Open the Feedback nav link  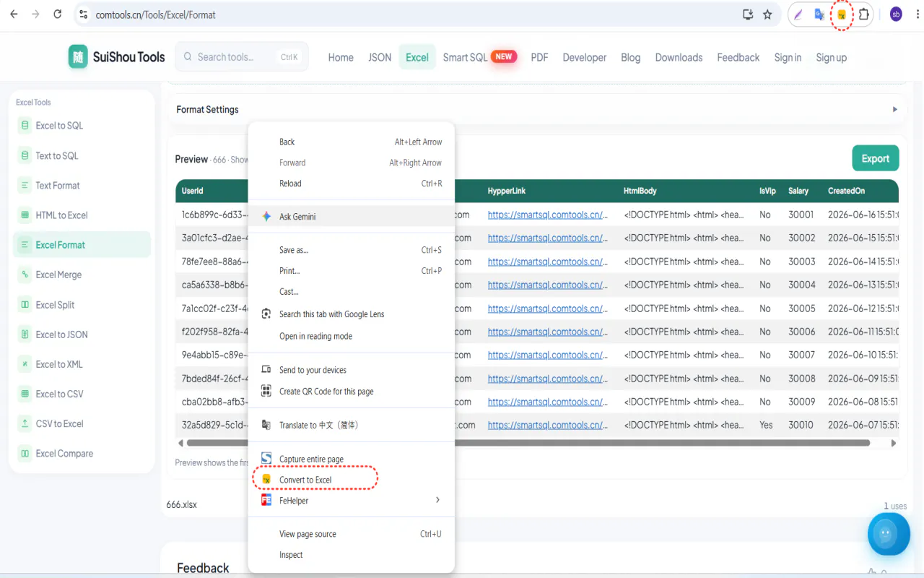[x=738, y=57]
